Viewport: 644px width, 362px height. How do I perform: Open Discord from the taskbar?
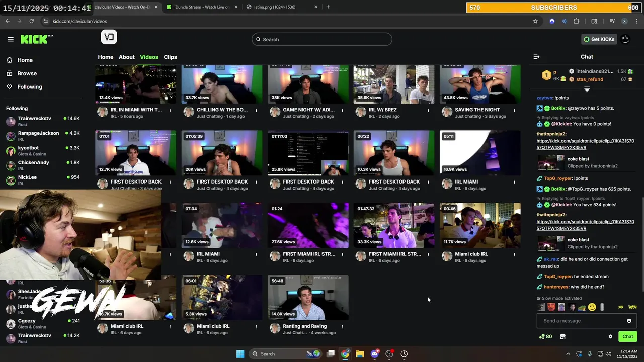(374, 354)
